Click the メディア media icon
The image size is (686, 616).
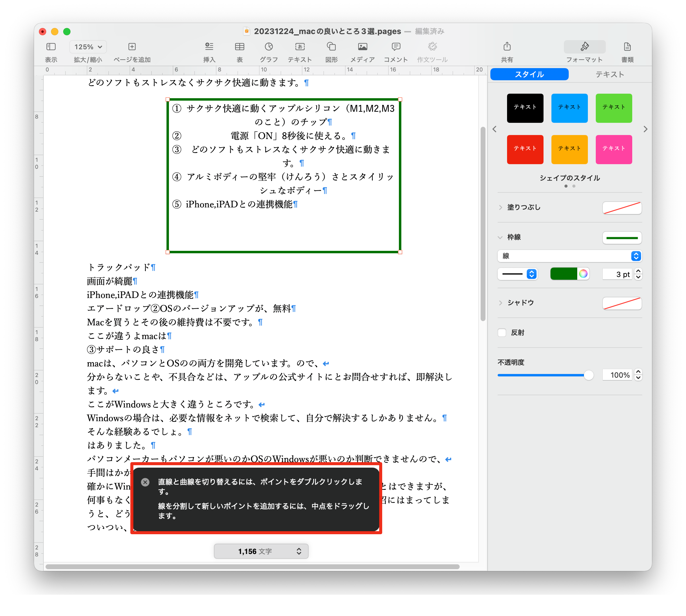point(362,47)
